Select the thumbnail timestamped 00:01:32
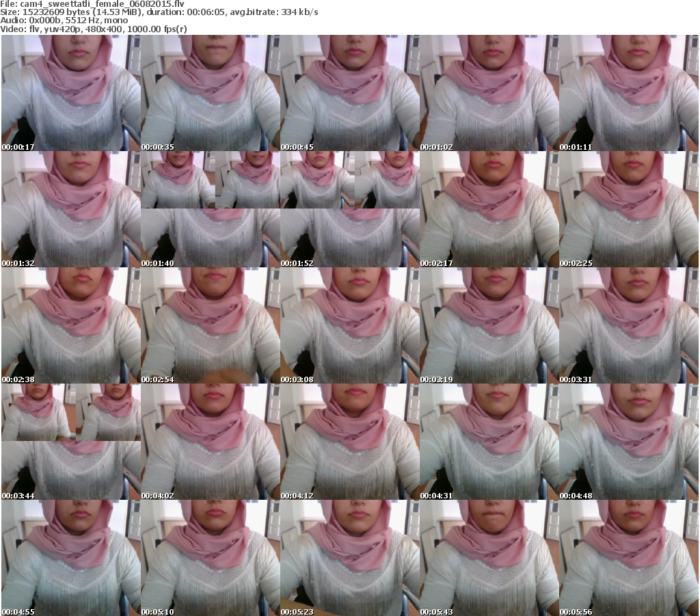The width and height of the screenshot is (700, 616). (x=71, y=209)
